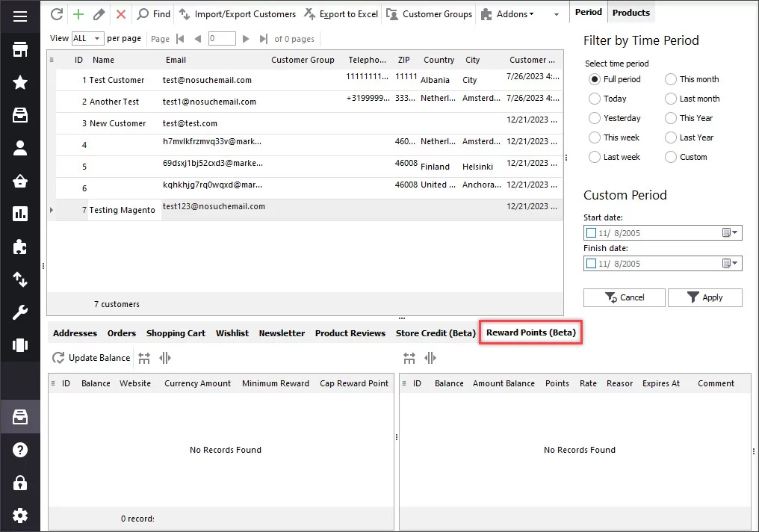Viewport: 759px width, 532px height.
Task: Click Find in the toolbar
Action: 153,14
